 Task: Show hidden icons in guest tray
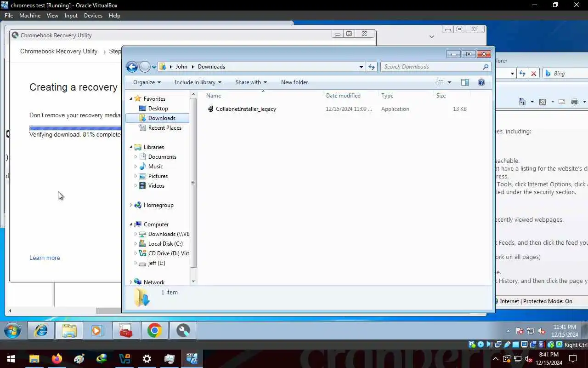point(508,331)
